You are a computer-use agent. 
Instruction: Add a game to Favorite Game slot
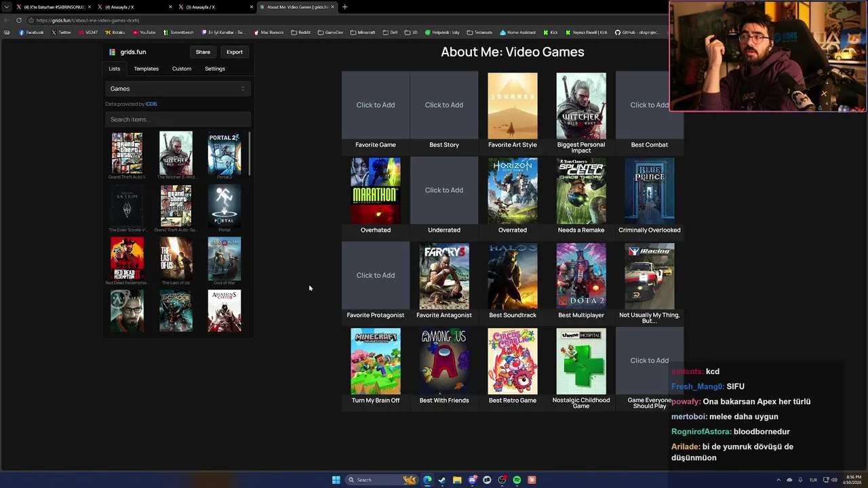pos(376,105)
